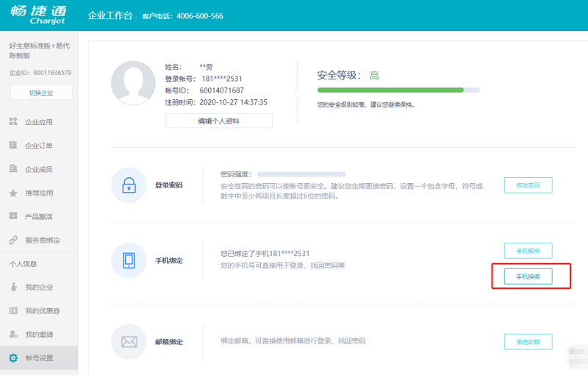
Task: Click the 我的邀请 invite icon
Action: (x=13, y=334)
